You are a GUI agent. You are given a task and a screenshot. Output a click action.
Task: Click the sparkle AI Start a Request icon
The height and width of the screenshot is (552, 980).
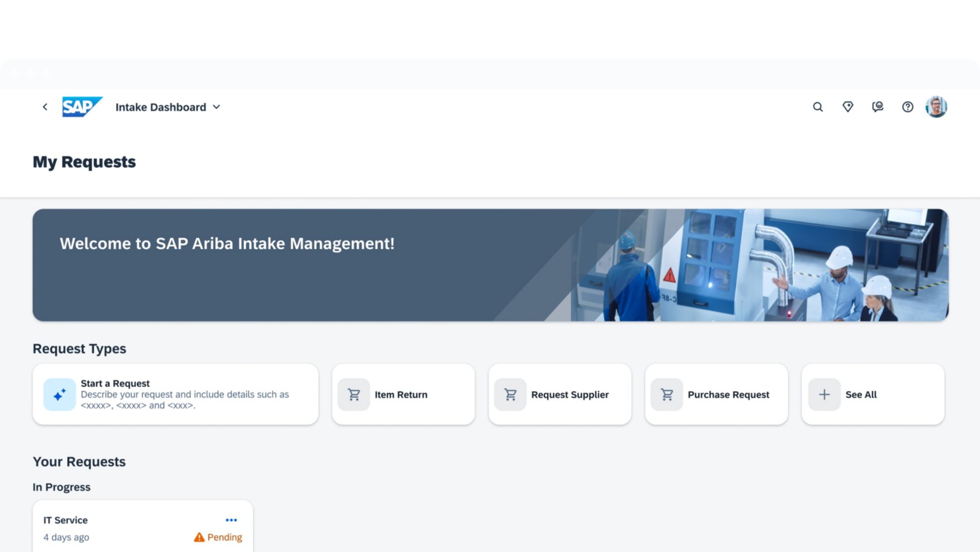59,394
